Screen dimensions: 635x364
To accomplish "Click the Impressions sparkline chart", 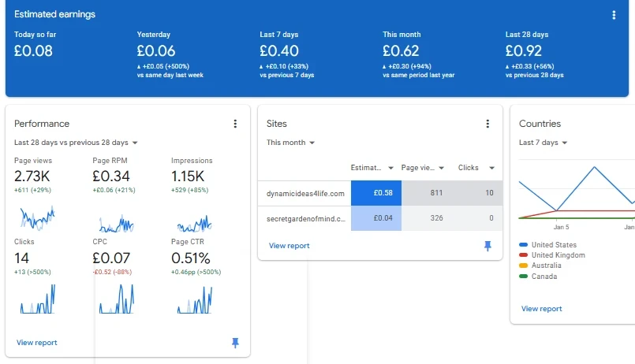I will [x=194, y=223].
